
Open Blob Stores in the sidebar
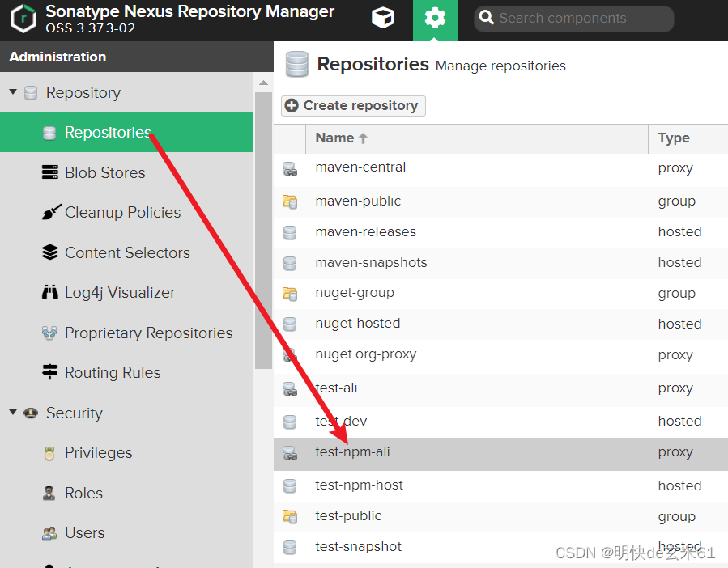coord(127,172)
